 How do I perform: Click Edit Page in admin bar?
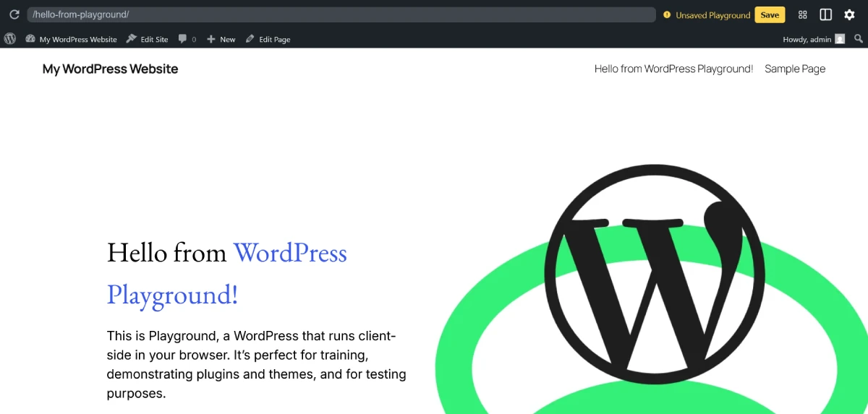pyautogui.click(x=268, y=39)
